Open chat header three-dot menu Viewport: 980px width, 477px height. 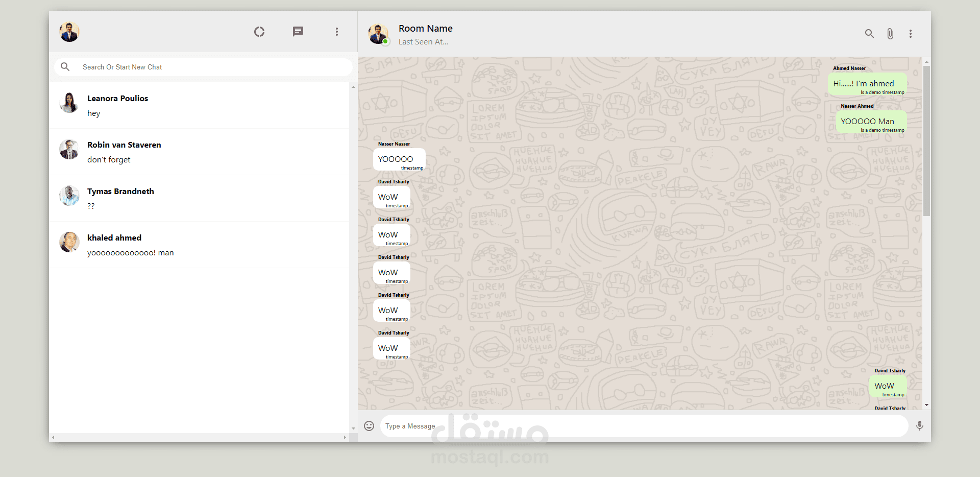[911, 34]
